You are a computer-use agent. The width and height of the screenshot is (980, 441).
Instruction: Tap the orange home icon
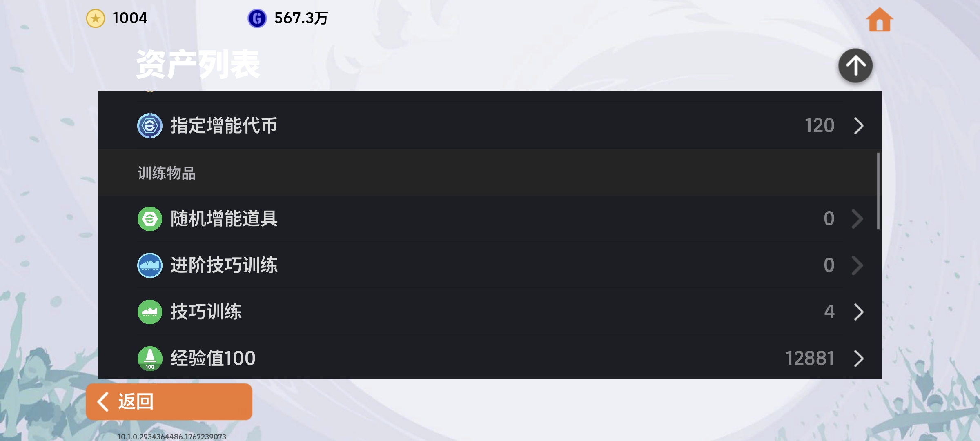click(x=880, y=20)
